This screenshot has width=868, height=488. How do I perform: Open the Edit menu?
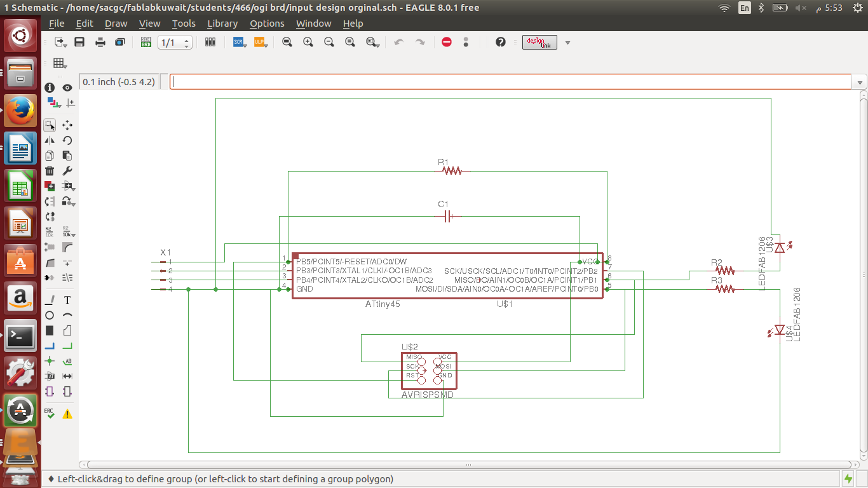pyautogui.click(x=85, y=24)
